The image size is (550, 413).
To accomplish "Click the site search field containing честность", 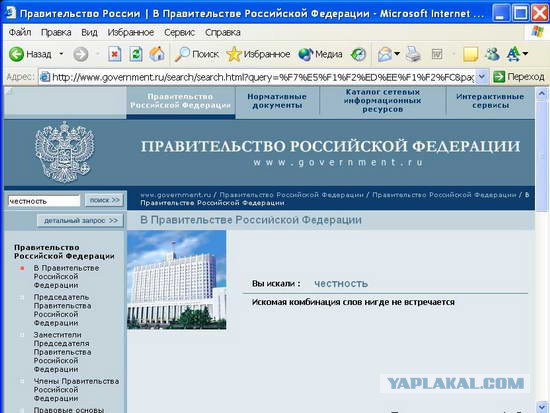I will tap(44, 201).
